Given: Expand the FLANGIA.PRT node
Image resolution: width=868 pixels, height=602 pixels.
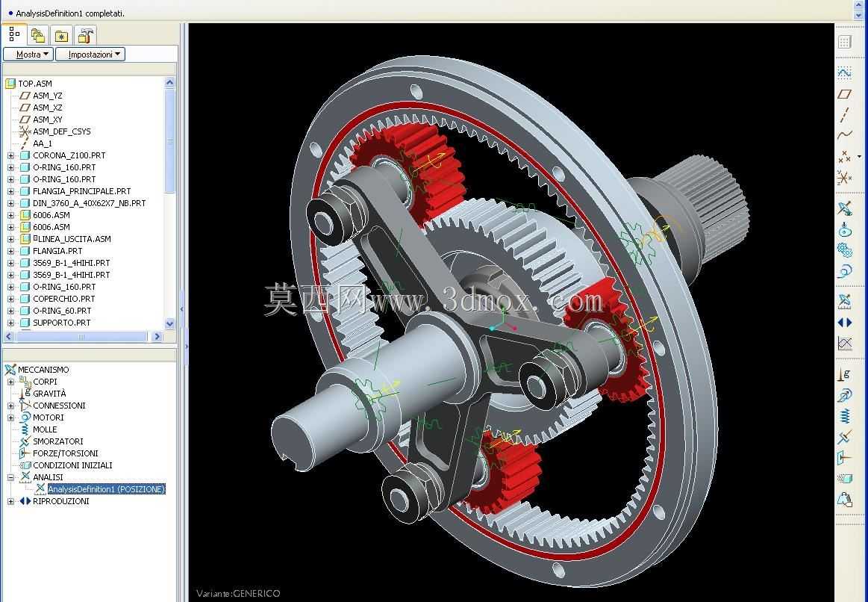Looking at the screenshot, I should tap(10, 252).
